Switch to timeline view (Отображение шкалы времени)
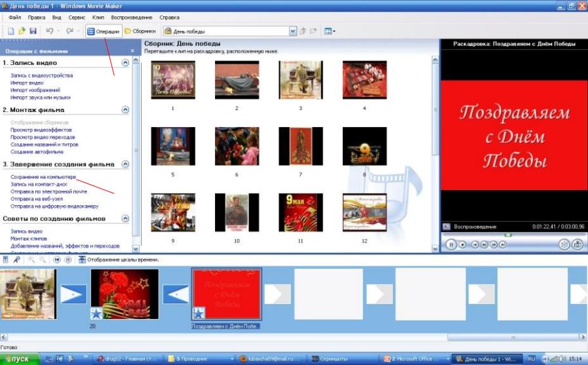This screenshot has height=365, width=588. (x=119, y=259)
